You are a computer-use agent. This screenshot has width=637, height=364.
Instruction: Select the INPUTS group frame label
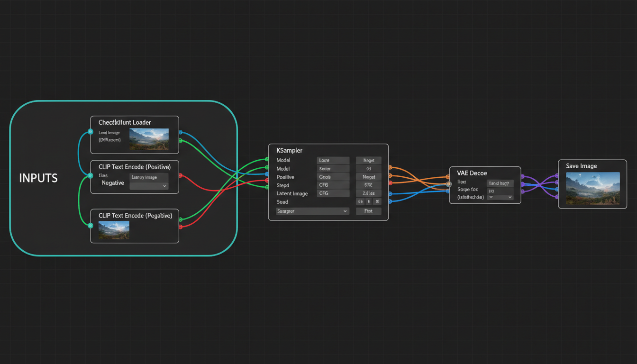pyautogui.click(x=38, y=178)
